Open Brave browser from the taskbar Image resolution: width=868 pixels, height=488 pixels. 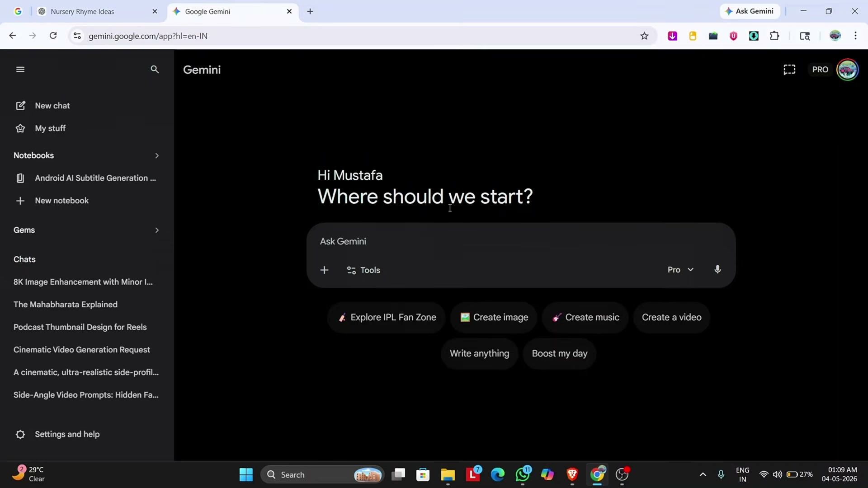click(572, 474)
